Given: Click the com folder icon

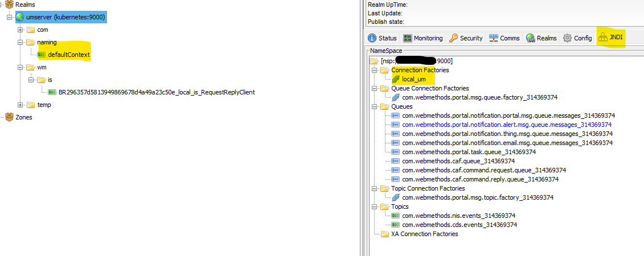Looking at the screenshot, I should click(31, 30).
